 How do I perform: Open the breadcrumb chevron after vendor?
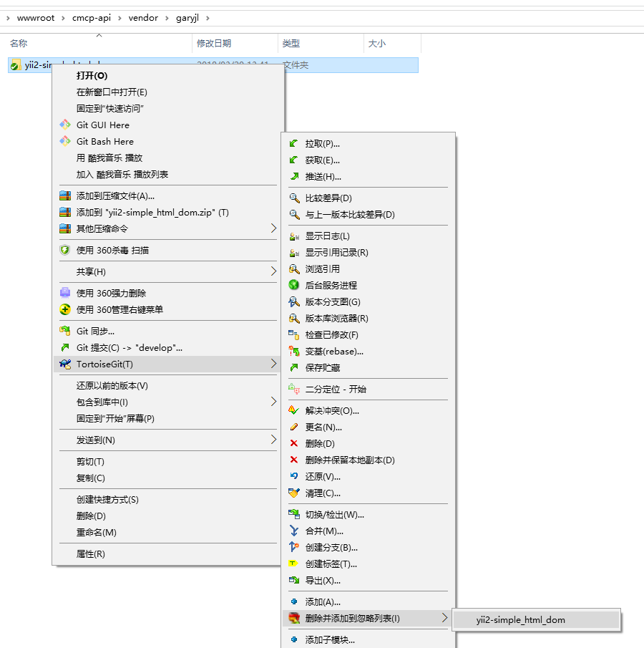coord(167,18)
